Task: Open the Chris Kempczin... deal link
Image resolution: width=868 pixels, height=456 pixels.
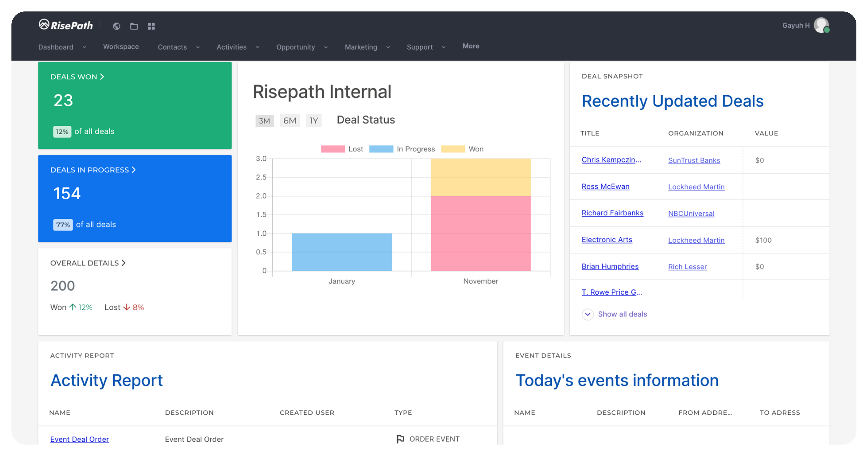Action: 611,160
